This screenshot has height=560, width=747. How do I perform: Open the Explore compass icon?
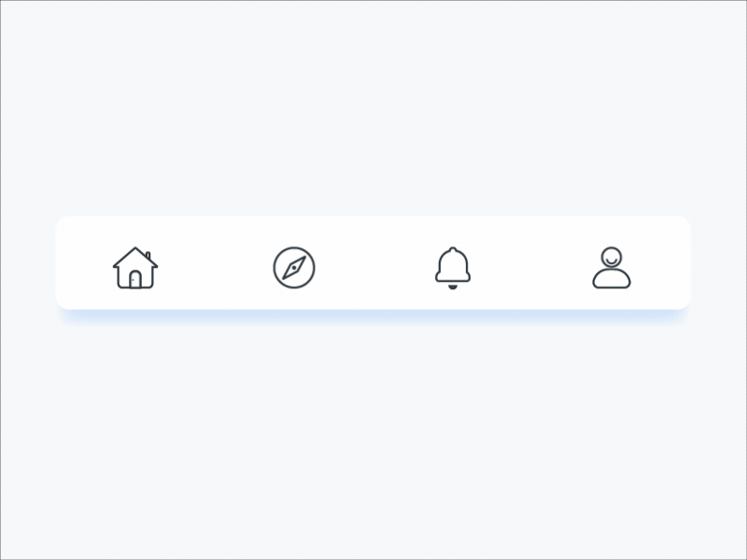294,268
